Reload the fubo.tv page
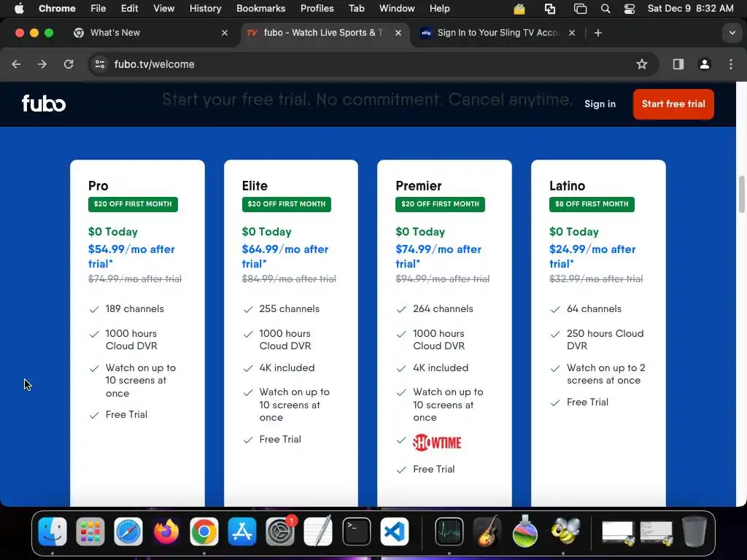The height and width of the screenshot is (560, 747). [69, 64]
